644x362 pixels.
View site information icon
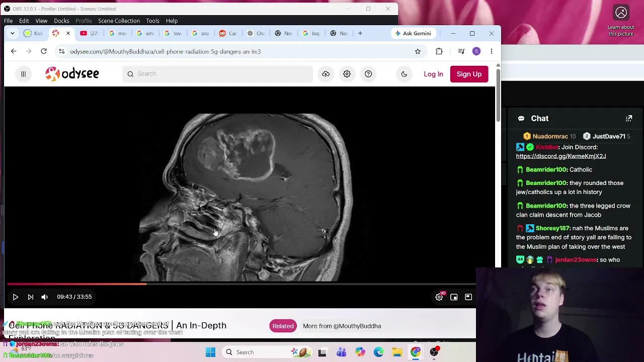coord(61,51)
